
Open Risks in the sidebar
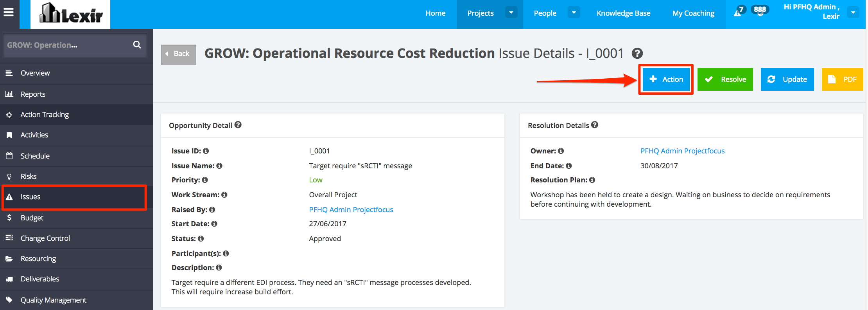point(77,176)
